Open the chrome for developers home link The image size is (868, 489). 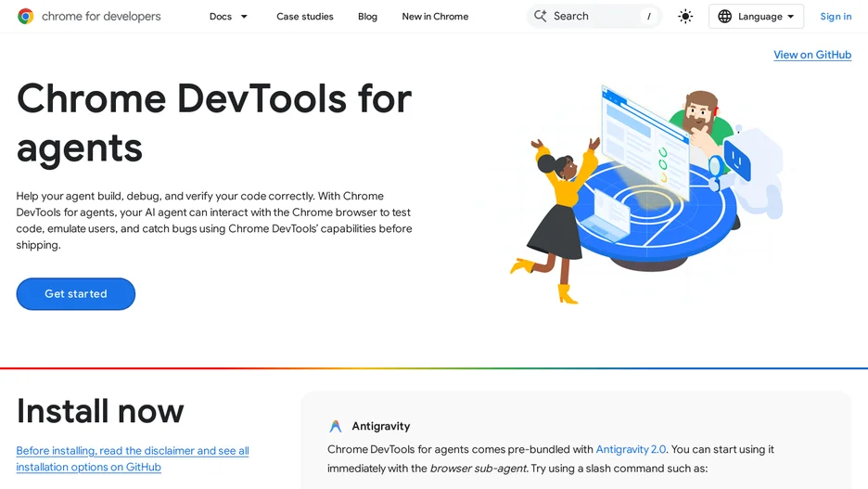pyautogui.click(x=89, y=17)
